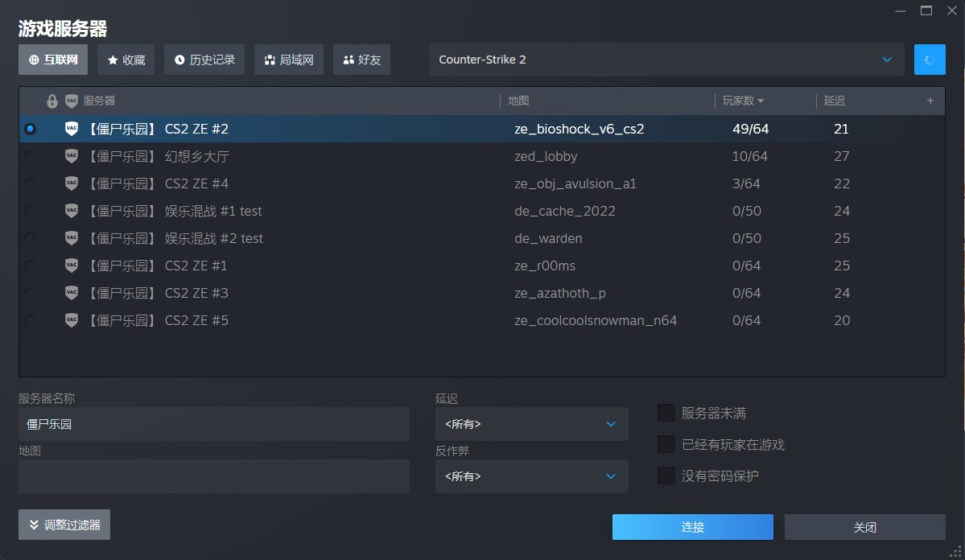The height and width of the screenshot is (560, 965).
Task: Open the 反作弊 filter dropdown
Action: coord(531,476)
